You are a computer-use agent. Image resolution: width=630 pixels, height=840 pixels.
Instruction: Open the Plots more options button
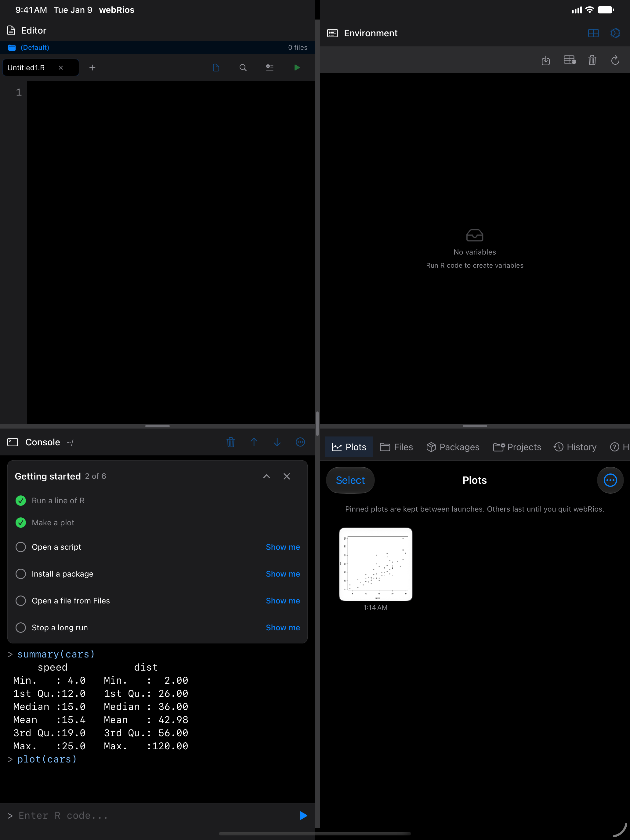click(x=610, y=480)
